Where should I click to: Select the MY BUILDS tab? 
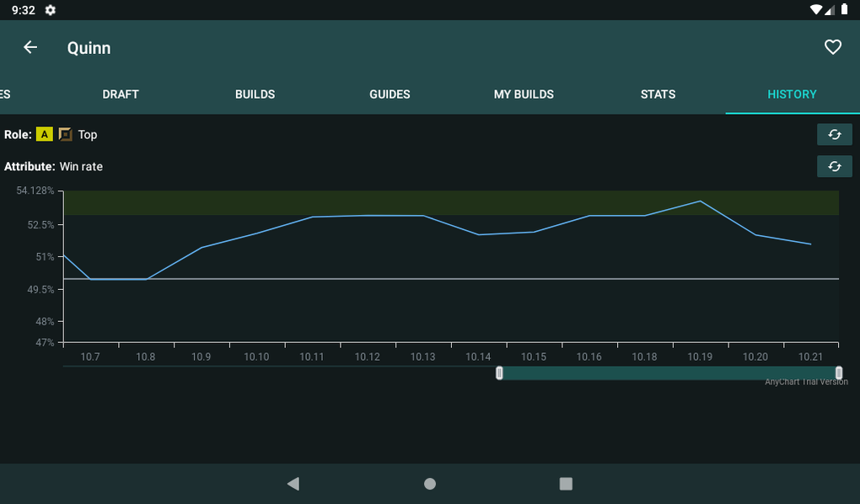[524, 94]
